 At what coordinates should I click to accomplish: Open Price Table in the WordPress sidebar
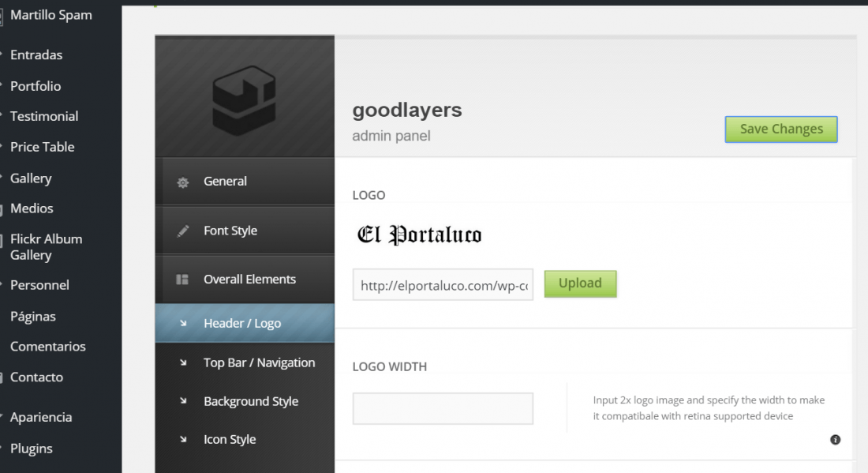[42, 147]
